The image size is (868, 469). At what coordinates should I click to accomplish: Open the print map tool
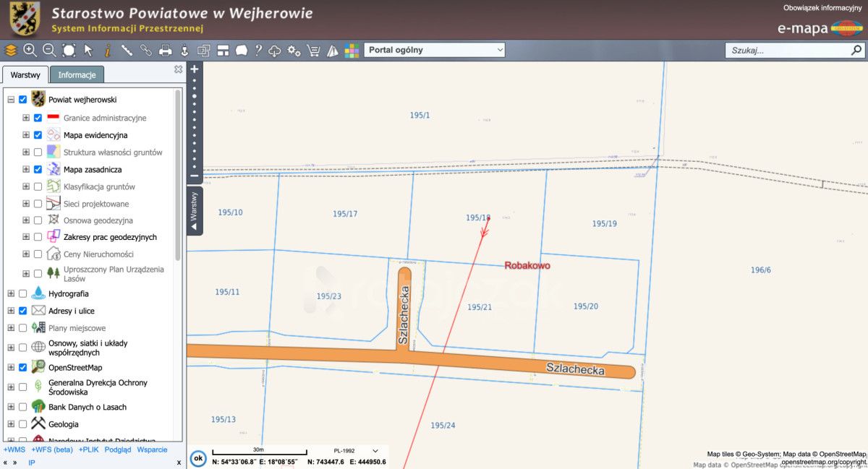click(167, 51)
